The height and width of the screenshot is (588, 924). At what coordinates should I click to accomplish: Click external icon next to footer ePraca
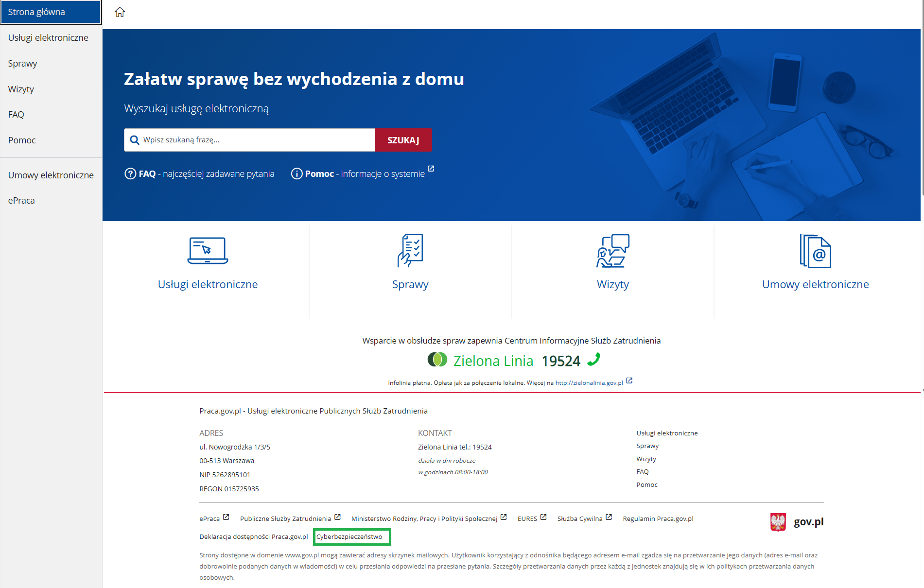226,517
